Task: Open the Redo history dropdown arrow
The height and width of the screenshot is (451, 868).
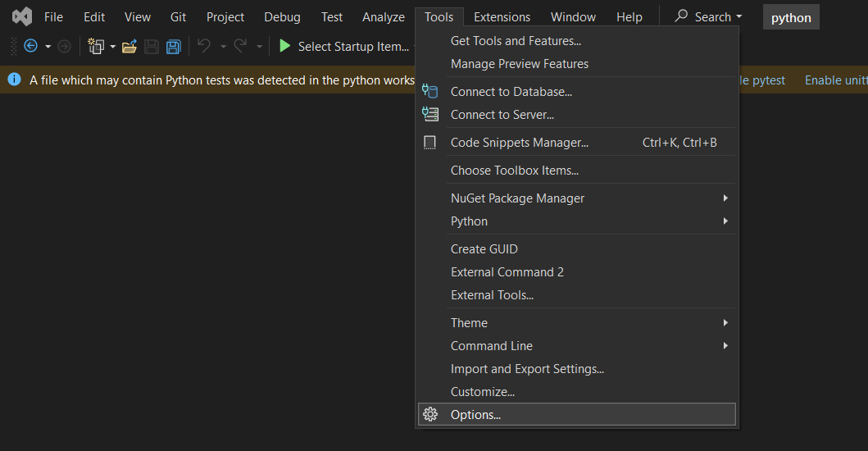Action: pos(259,47)
